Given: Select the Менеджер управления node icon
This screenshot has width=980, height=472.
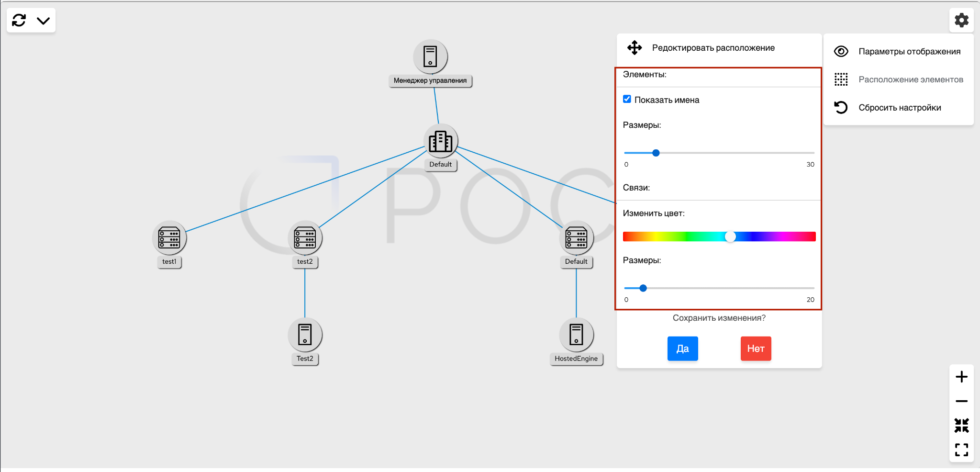Looking at the screenshot, I should [x=430, y=56].
